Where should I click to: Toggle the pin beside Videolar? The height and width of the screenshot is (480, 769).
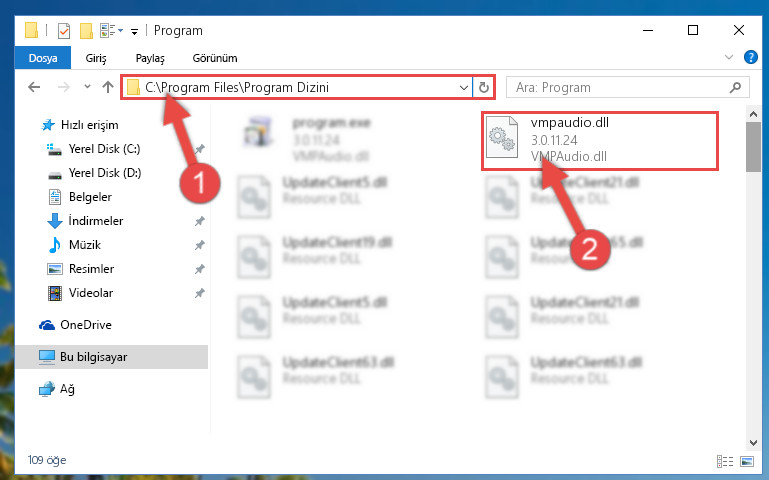pyautogui.click(x=200, y=293)
